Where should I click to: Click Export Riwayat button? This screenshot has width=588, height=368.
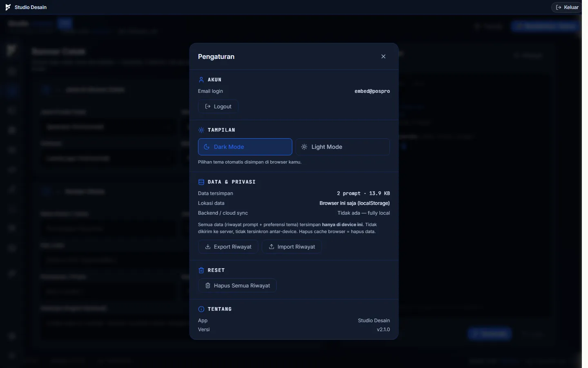[x=228, y=247]
